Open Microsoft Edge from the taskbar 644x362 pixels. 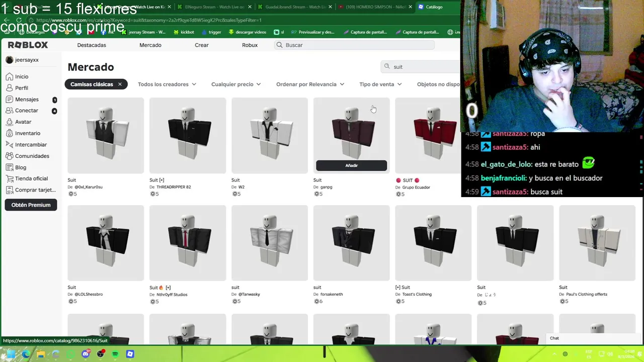click(26, 354)
